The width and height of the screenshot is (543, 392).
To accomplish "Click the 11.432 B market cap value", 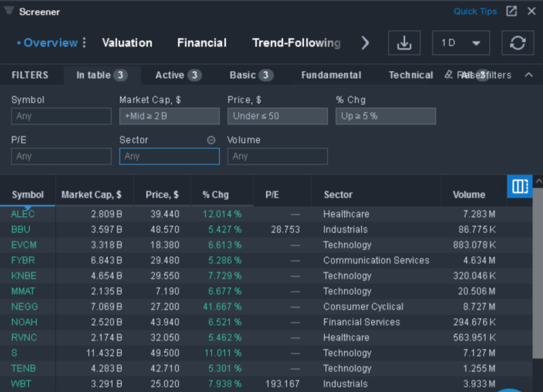I will coord(105,353).
